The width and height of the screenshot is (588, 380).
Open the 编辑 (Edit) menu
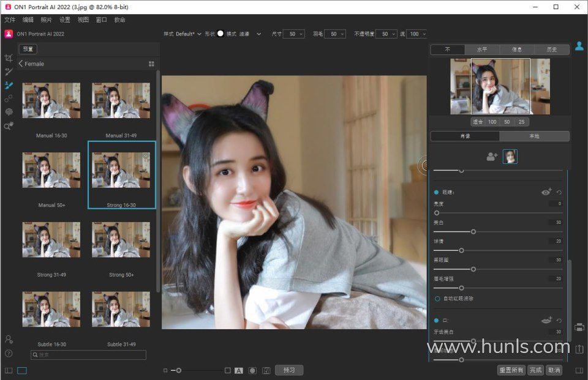[28, 20]
